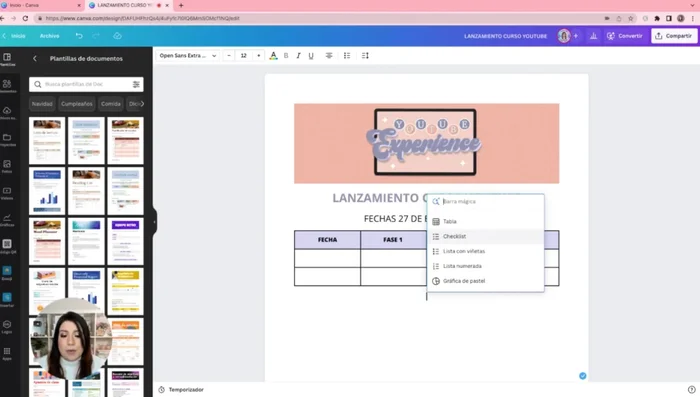Open the Archivo menu
The width and height of the screenshot is (700, 397).
coord(50,36)
